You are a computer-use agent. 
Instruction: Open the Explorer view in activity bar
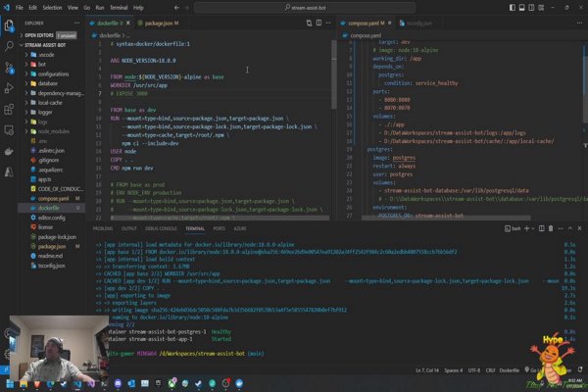[x=9, y=25]
